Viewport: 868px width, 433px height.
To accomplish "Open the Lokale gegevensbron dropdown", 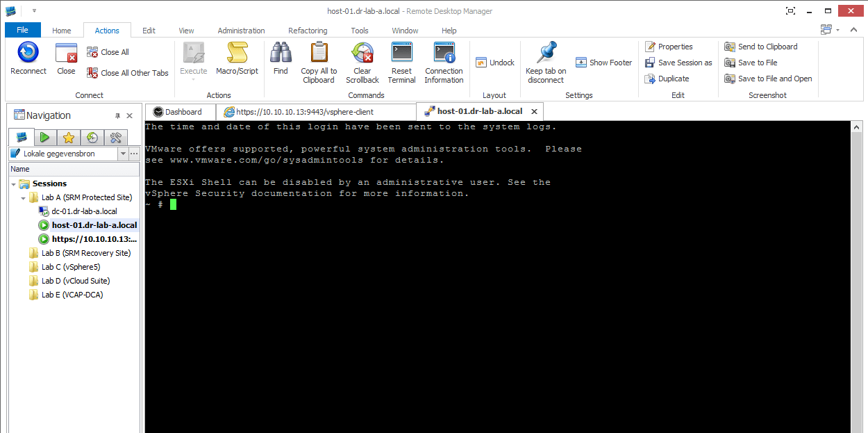I will pos(123,154).
